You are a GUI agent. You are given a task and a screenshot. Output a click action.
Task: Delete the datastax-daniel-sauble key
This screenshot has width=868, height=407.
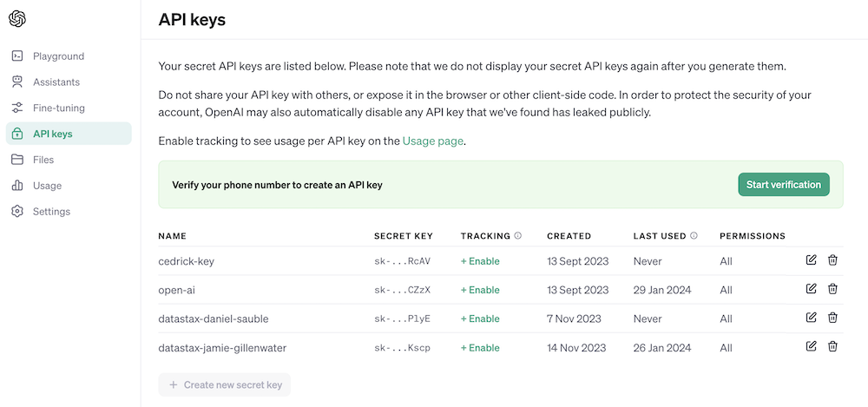(x=832, y=318)
